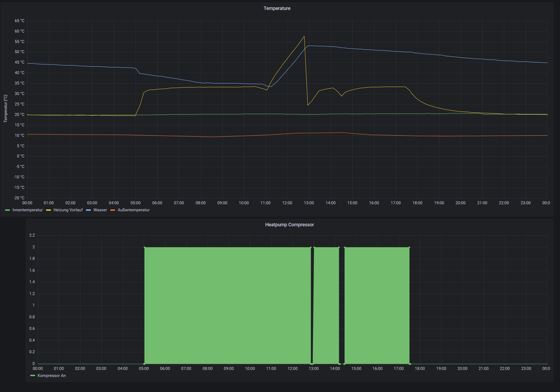
Task: Click the 0 °C axis tick label
Action: [20, 156]
